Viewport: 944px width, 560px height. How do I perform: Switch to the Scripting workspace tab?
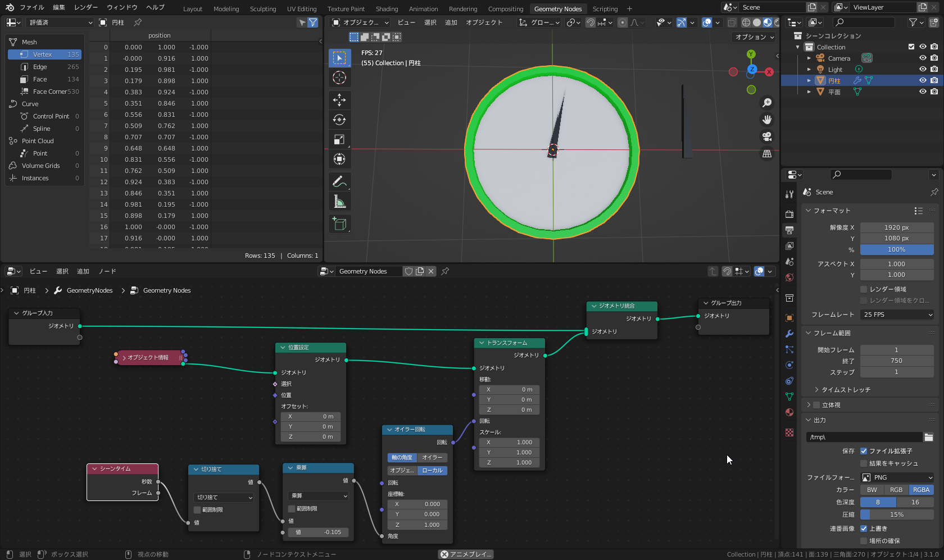coord(605,8)
